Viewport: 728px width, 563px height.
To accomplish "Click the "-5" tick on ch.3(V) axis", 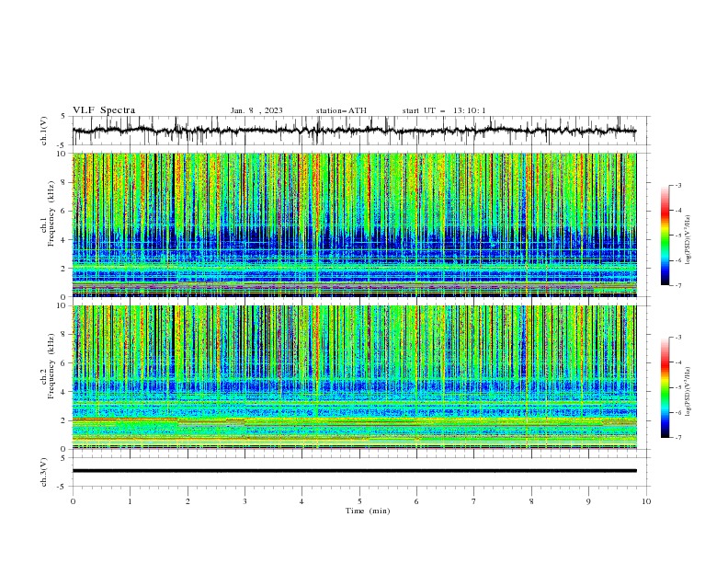I will pos(62,487).
